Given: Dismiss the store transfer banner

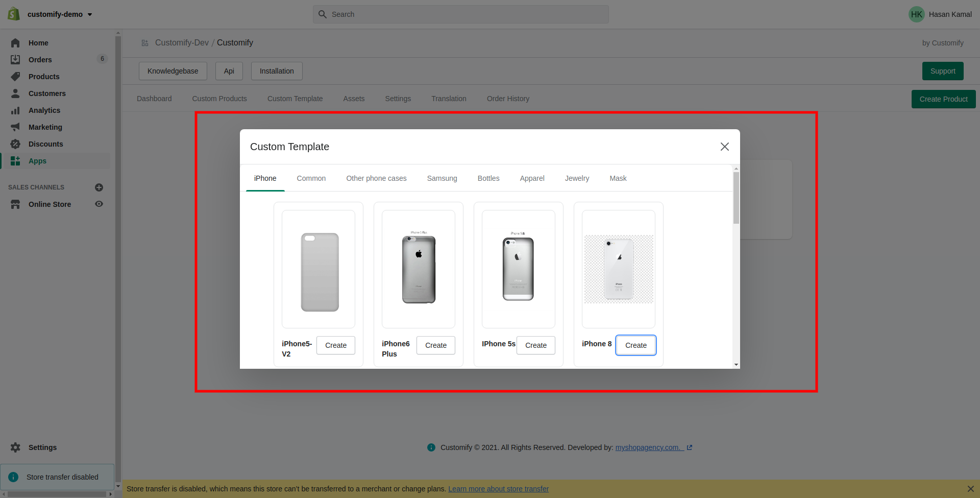Looking at the screenshot, I should pos(970,489).
